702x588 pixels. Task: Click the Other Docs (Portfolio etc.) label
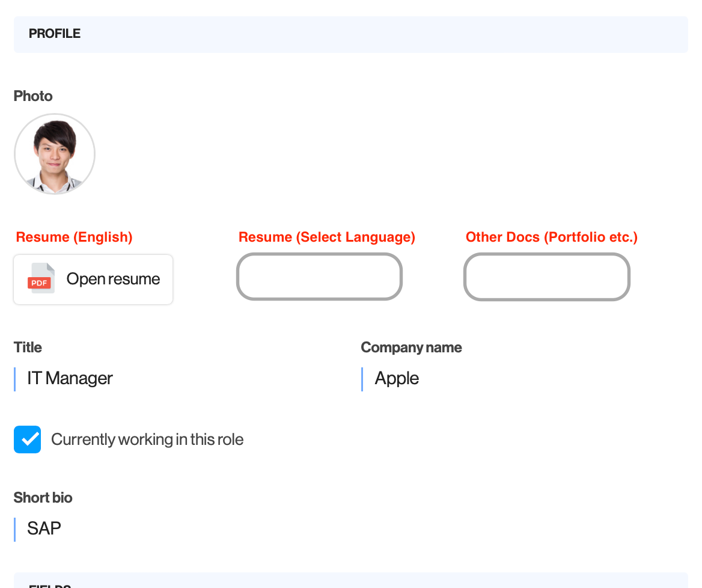tap(552, 237)
